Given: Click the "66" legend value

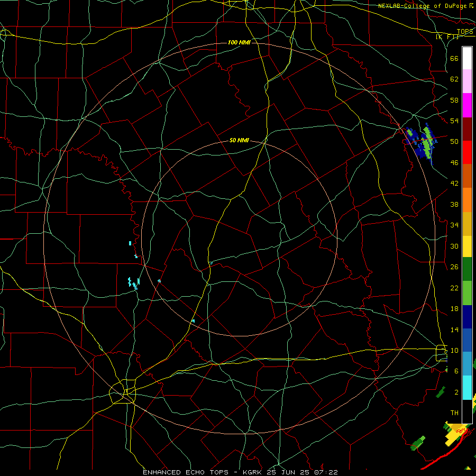Looking at the screenshot, I should (454, 58).
